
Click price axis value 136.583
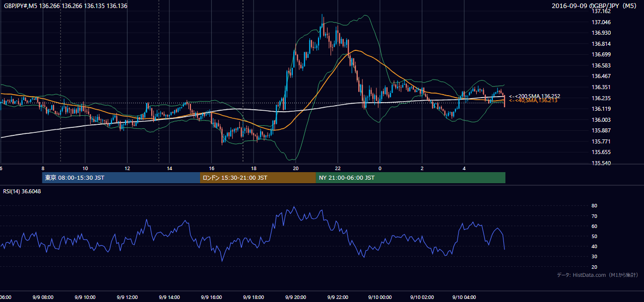(x=601, y=65)
